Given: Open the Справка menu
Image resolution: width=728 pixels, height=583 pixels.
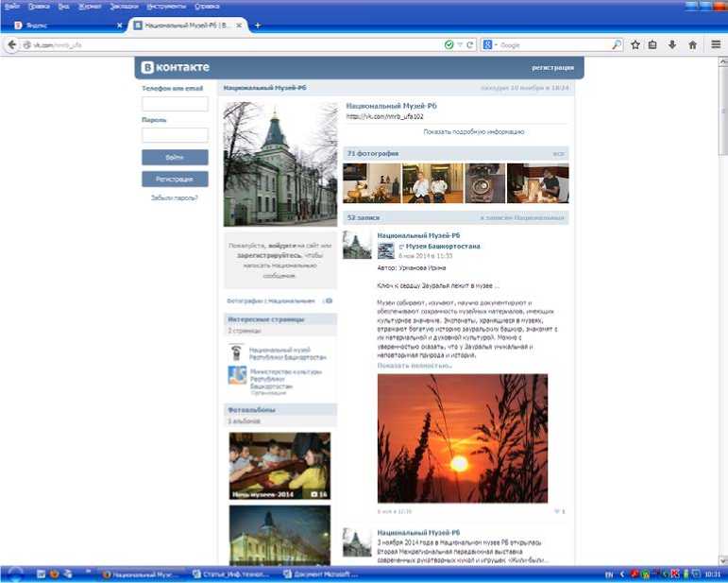Looking at the screenshot, I should [x=207, y=6].
